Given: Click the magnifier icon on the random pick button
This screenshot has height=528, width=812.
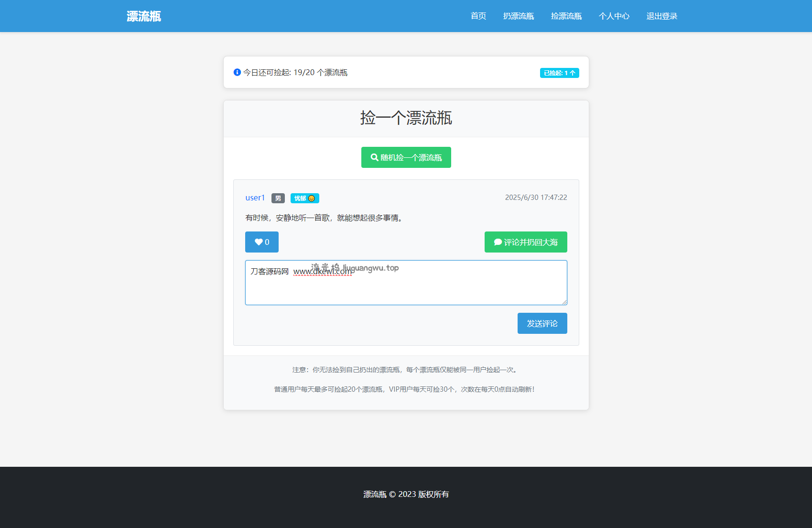Looking at the screenshot, I should pos(374,157).
